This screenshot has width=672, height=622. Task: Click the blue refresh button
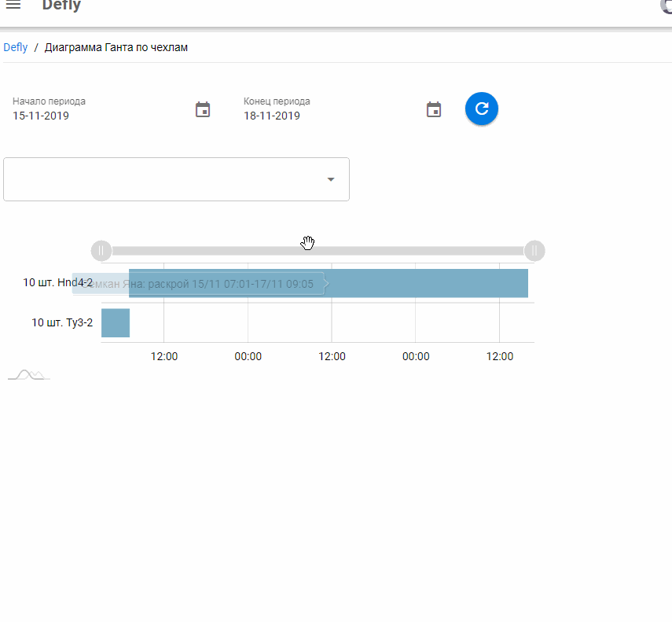(482, 109)
